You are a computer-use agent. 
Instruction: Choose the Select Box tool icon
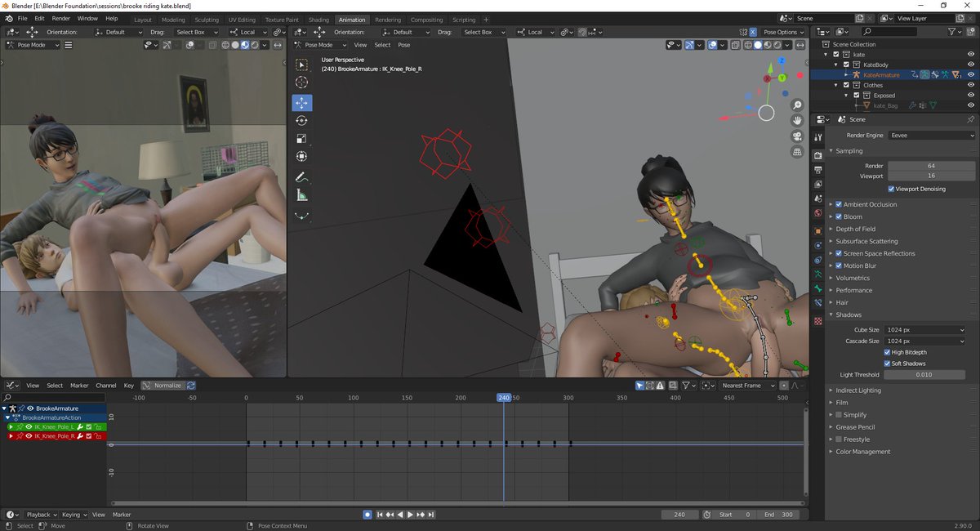[302, 65]
